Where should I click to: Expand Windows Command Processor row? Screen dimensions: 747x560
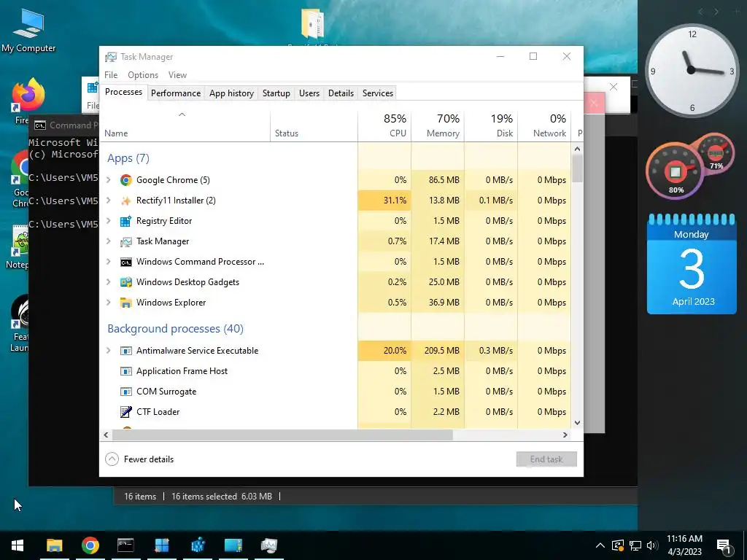(109, 262)
